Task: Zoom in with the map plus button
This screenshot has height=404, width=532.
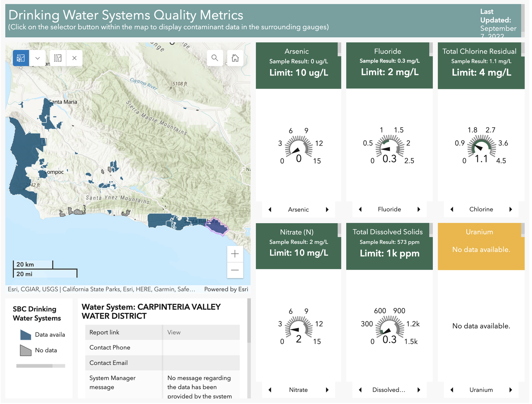Action: (235, 254)
